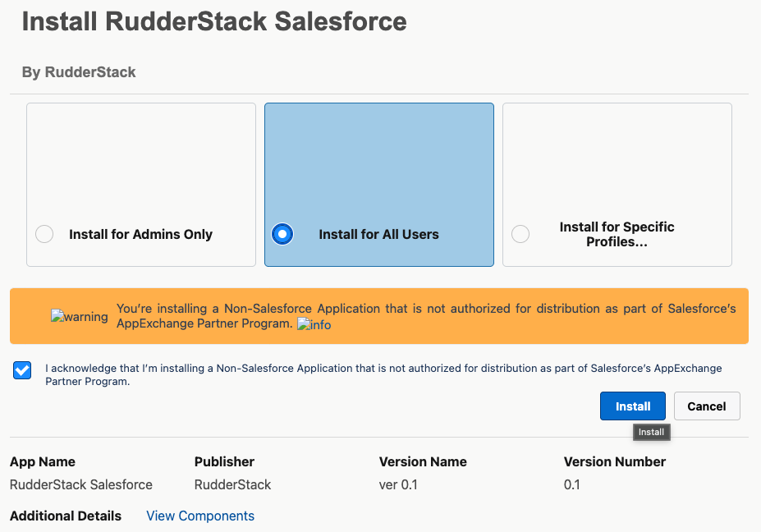Click the Publisher value RudderStack
761x532 pixels.
pyautogui.click(x=232, y=484)
